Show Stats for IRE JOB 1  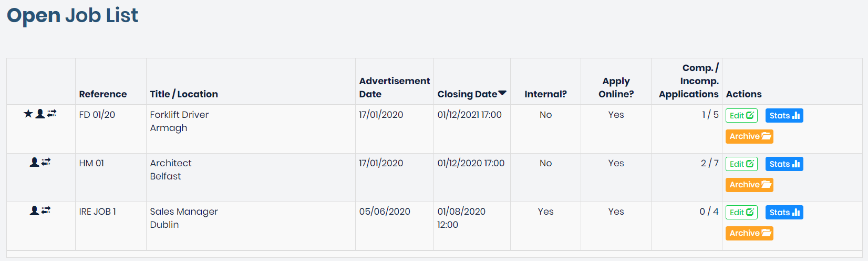click(x=784, y=213)
